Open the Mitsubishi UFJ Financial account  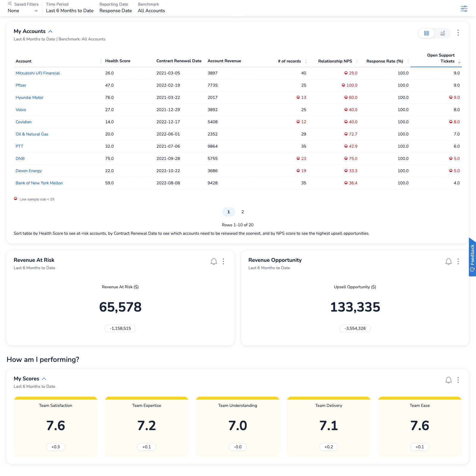tap(38, 73)
